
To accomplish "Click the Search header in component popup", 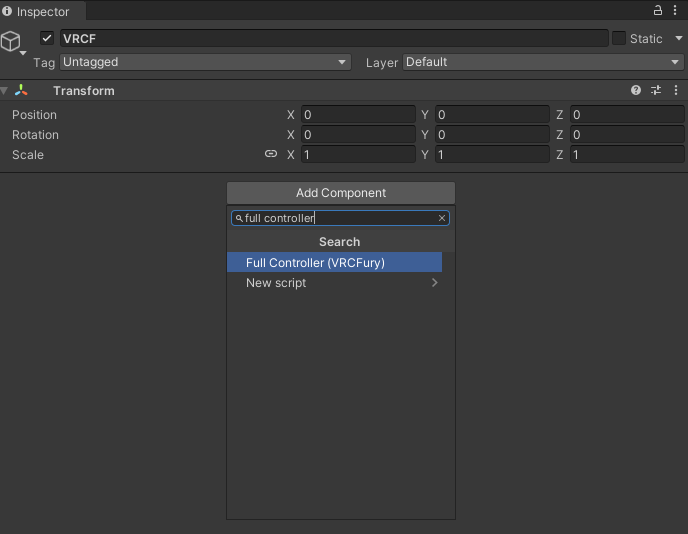I will pos(339,242).
